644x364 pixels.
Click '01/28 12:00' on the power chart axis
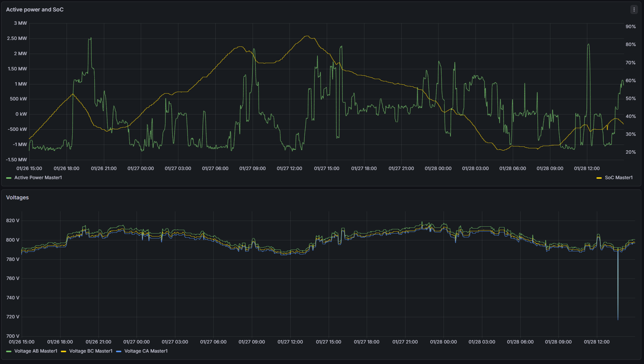pyautogui.click(x=587, y=168)
